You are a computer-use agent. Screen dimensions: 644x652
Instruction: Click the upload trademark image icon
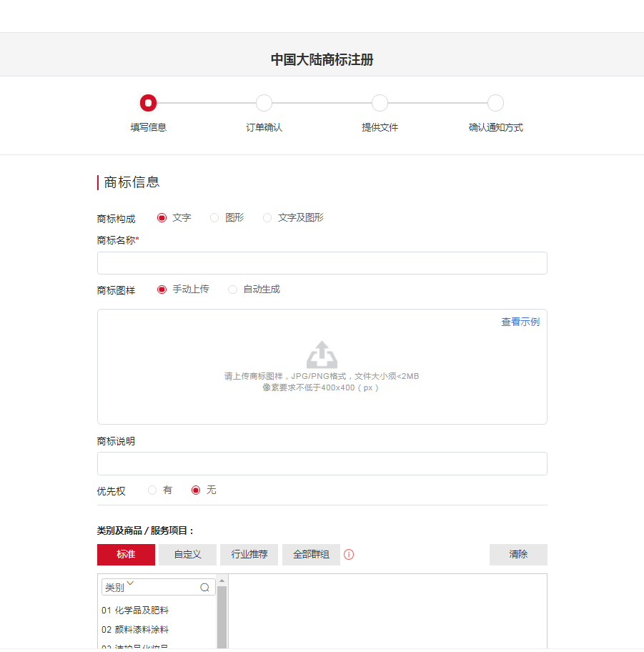(x=322, y=355)
